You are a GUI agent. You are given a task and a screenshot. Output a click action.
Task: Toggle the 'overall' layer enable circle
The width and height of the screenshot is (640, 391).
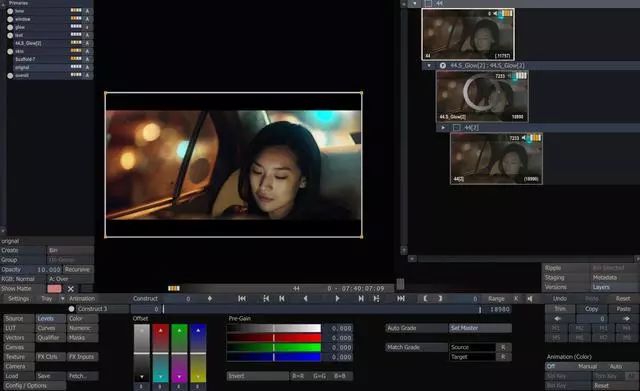[x=10, y=76]
